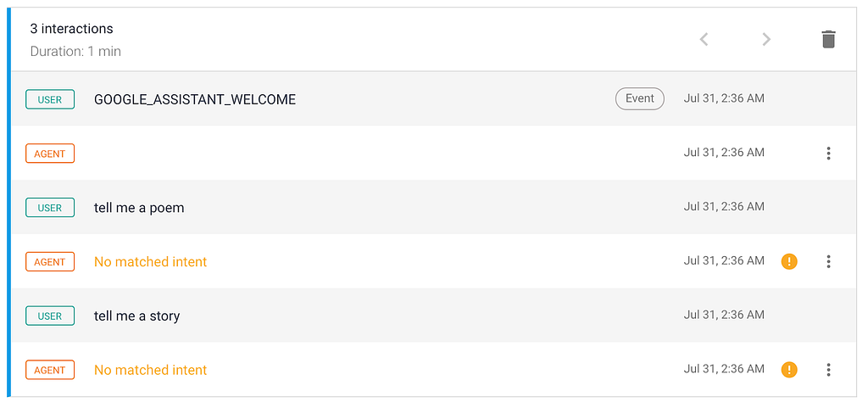
Task: Open more options for 'tell me a poem' response
Action: [x=828, y=261]
